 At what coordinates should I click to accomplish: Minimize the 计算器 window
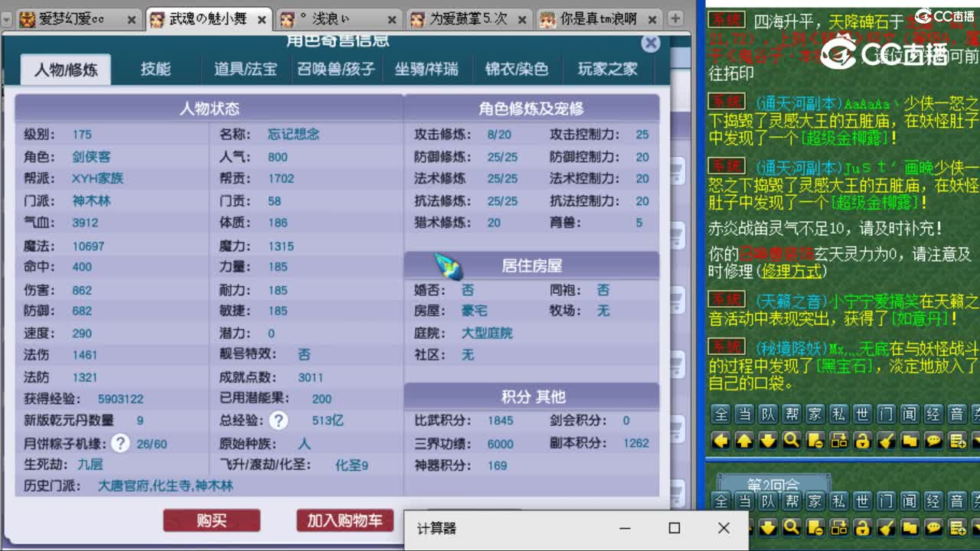coord(626,528)
